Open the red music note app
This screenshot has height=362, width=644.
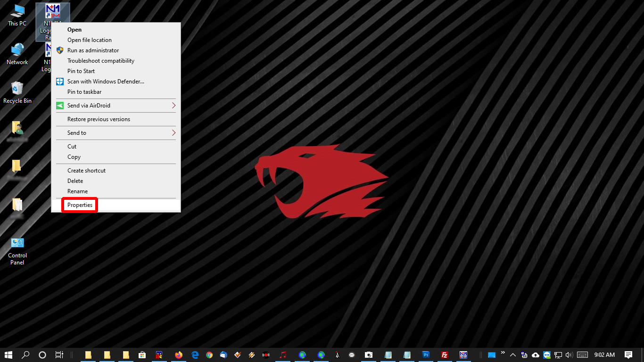(283, 355)
